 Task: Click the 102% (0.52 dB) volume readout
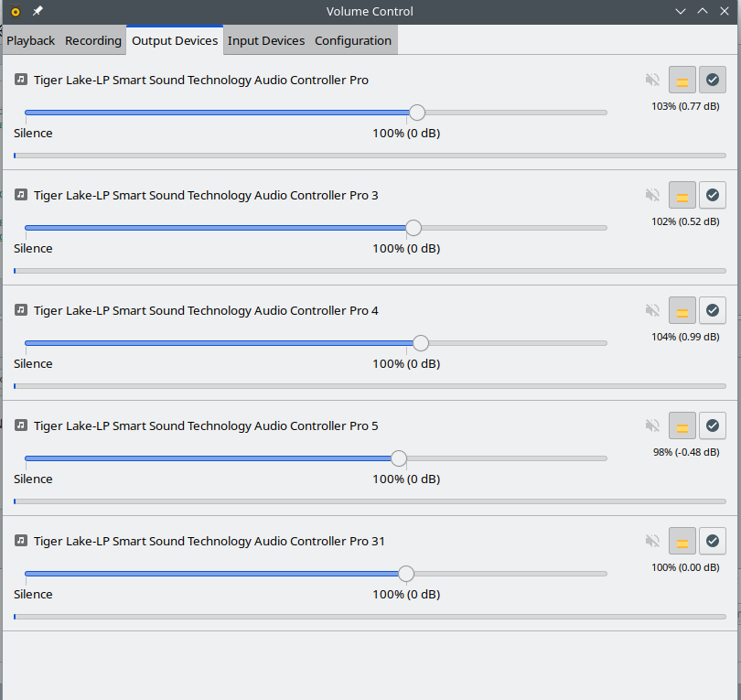pos(685,221)
